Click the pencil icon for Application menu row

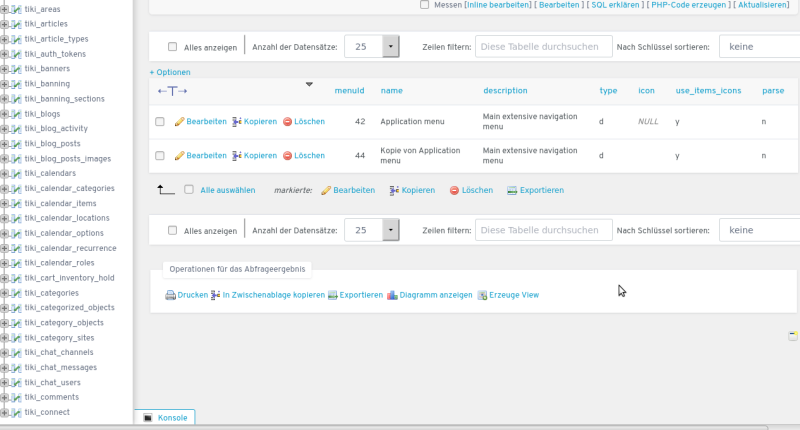(179, 121)
